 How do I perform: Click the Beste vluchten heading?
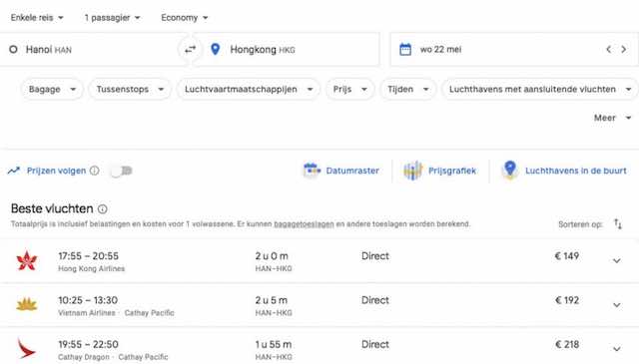click(x=52, y=208)
